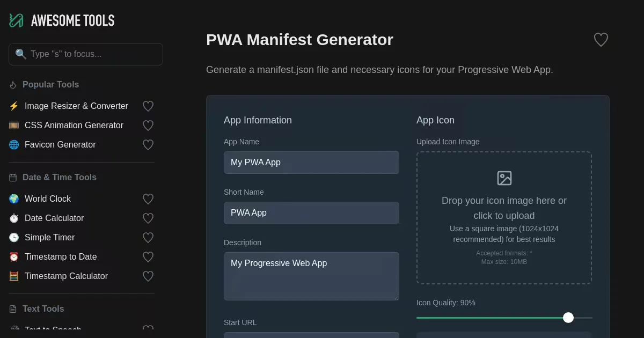
Task: Click the heart icon next to Date Calculator
Action: (148, 218)
